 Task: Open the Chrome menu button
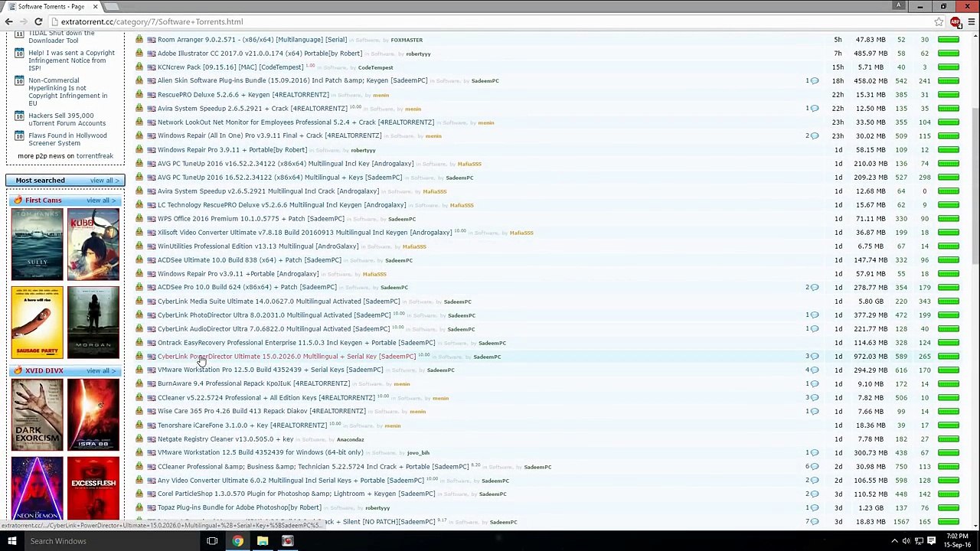(971, 21)
